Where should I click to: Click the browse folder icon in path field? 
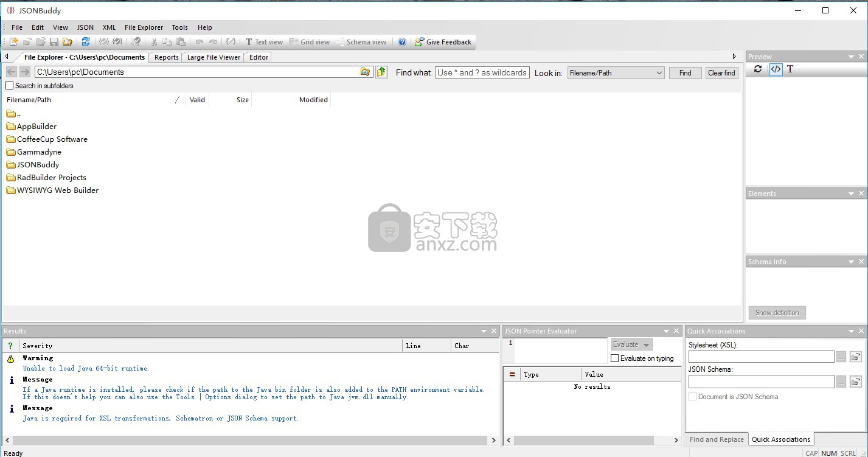365,72
